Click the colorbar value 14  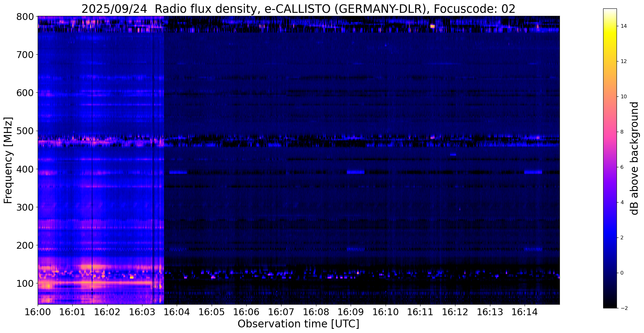(624, 26)
